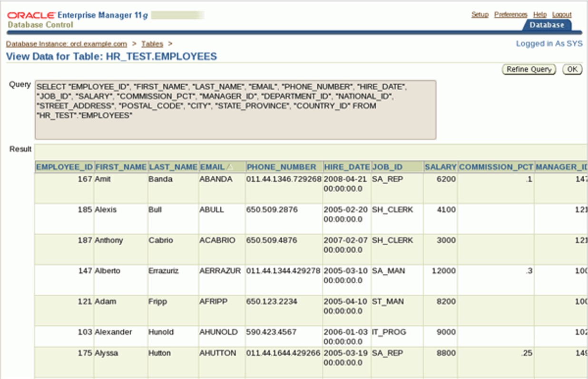Screen dimensions: 588x379
Task: Go to Database Instance orcl.example.com breadcrumb
Action: pos(67,44)
